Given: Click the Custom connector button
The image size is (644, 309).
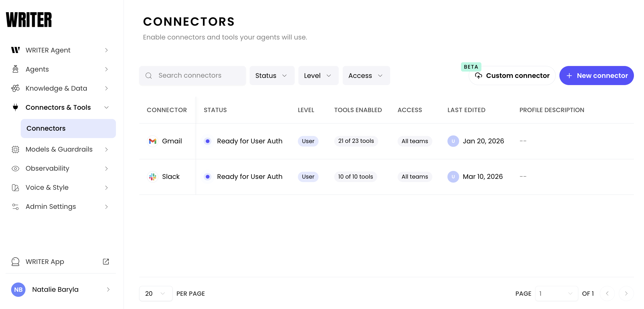Looking at the screenshot, I should 512,76.
